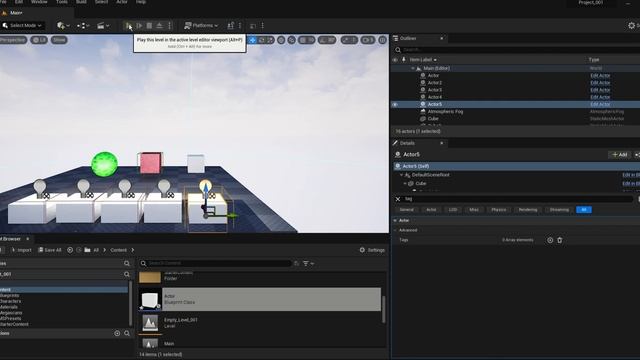Select Cube in the Outliner
Image resolution: width=640 pixels, height=360 pixels.
point(433,119)
